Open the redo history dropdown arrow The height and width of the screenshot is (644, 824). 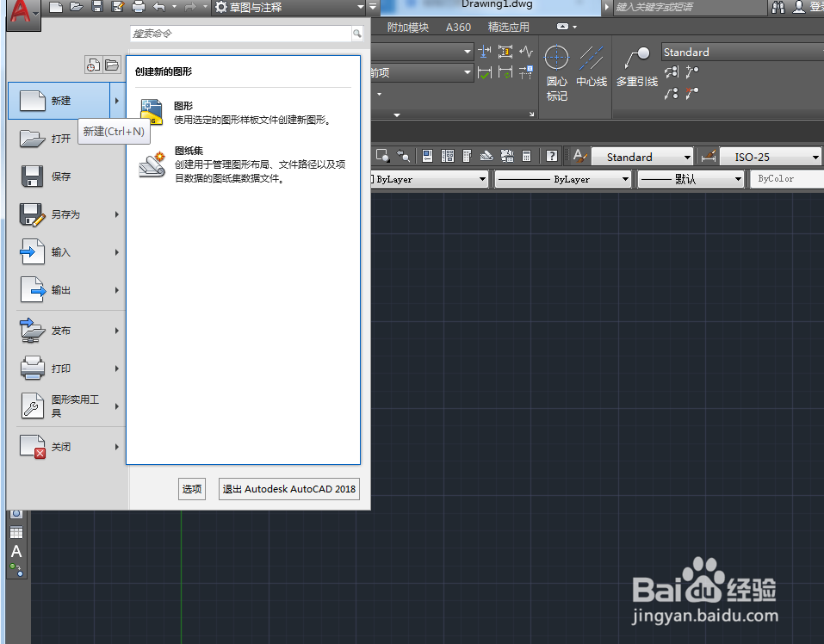coord(206,7)
